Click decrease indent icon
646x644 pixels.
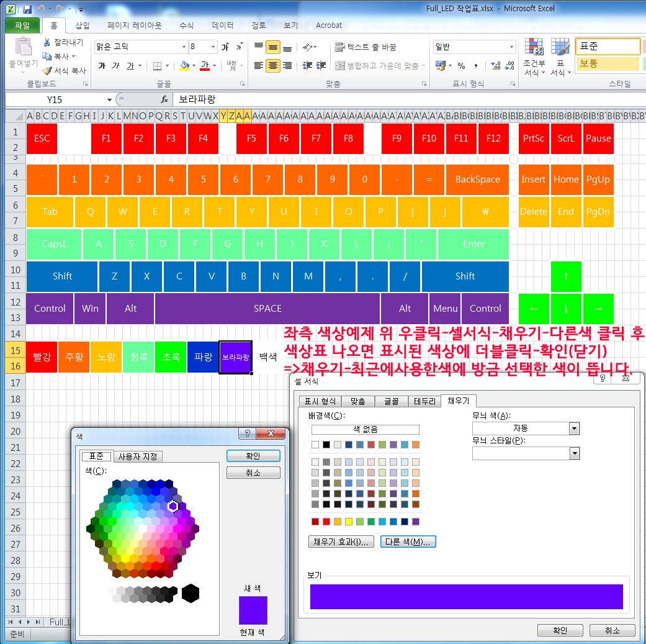pyautogui.click(x=307, y=66)
